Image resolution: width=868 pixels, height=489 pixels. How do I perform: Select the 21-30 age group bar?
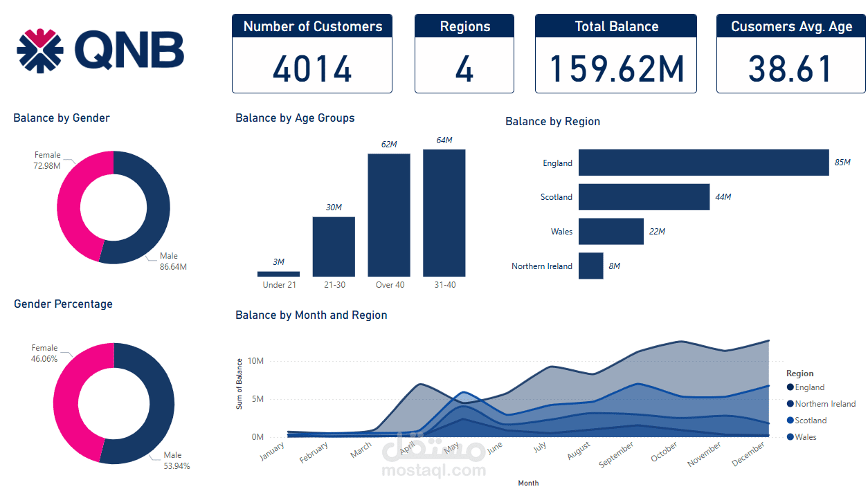click(x=334, y=247)
